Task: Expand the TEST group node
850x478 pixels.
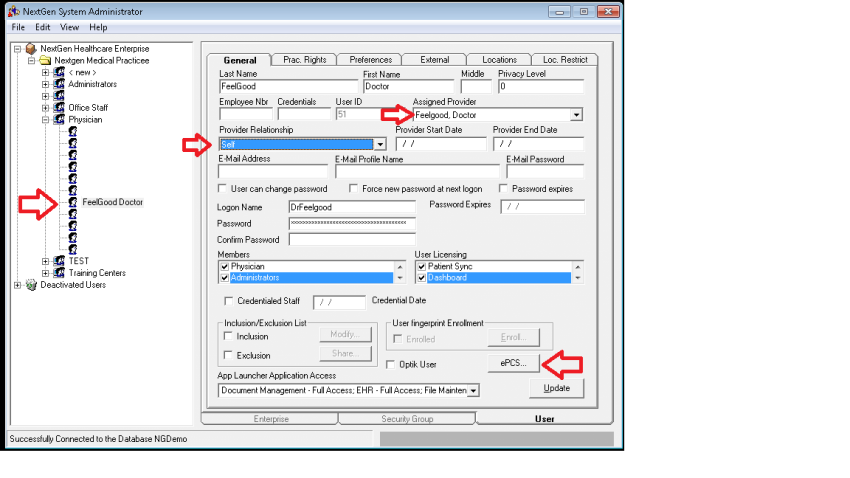Action: click(x=46, y=261)
